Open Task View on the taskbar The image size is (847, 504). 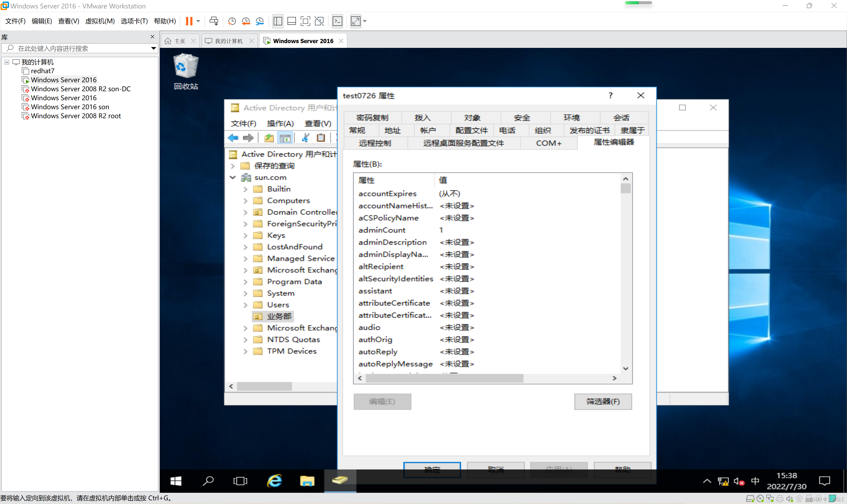click(240, 480)
